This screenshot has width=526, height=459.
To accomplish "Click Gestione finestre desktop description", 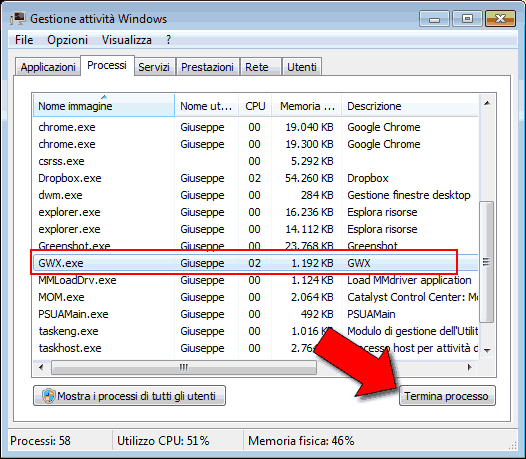I will tap(409, 195).
